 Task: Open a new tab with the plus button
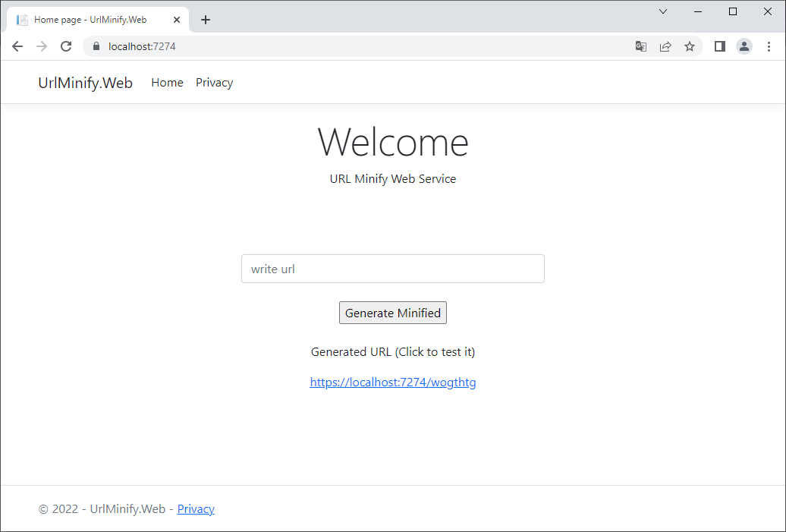(x=206, y=19)
